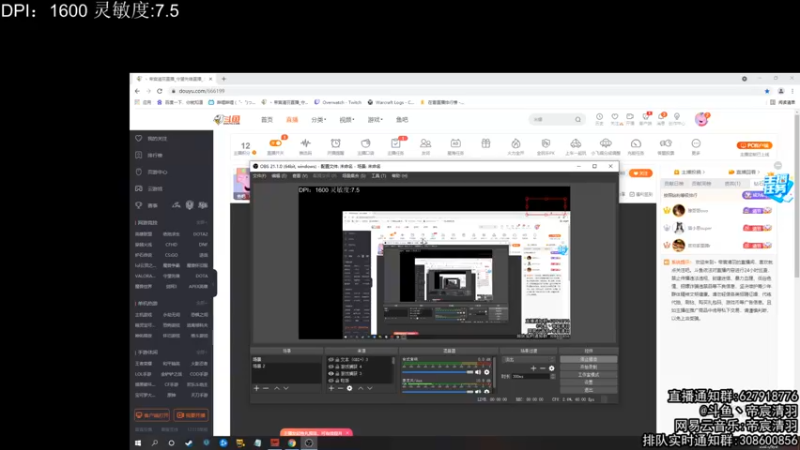
Task: Click 开始录制 button in OBS controls
Action: (588, 367)
